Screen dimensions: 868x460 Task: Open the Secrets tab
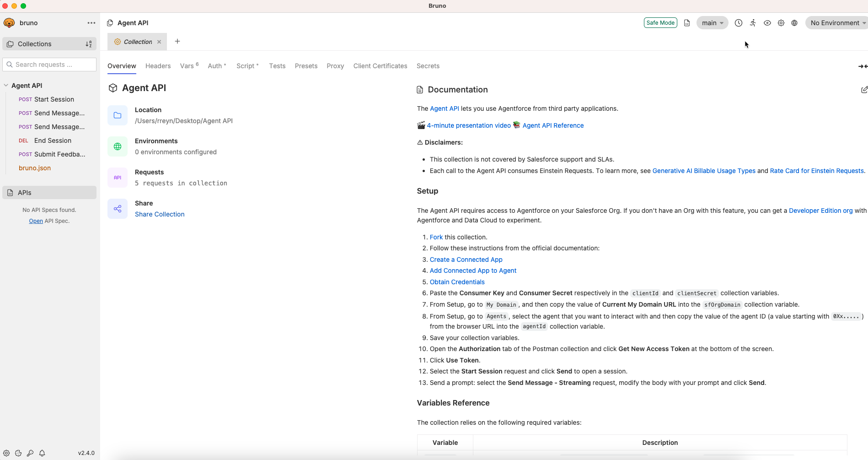[428, 66]
